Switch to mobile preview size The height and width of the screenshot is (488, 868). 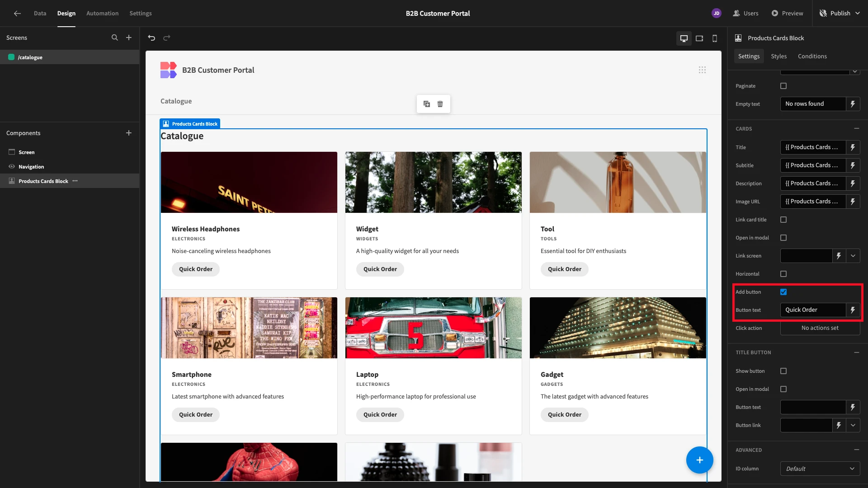[715, 38]
